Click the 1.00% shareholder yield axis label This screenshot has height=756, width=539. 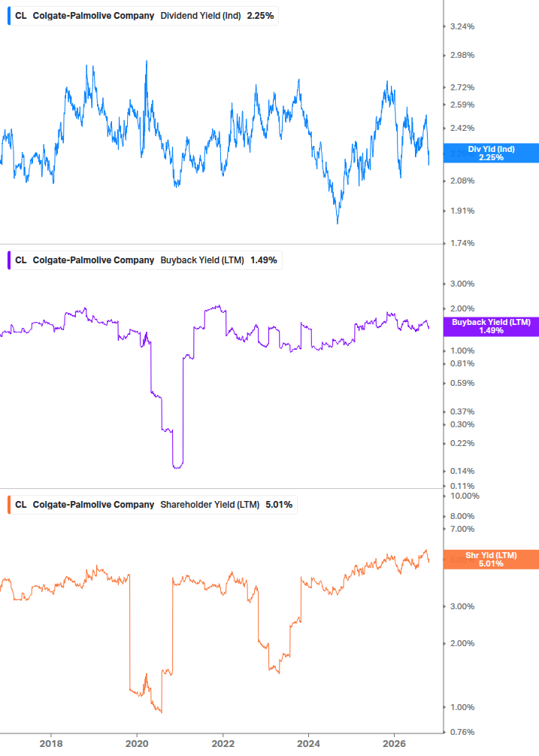pyautogui.click(x=462, y=707)
